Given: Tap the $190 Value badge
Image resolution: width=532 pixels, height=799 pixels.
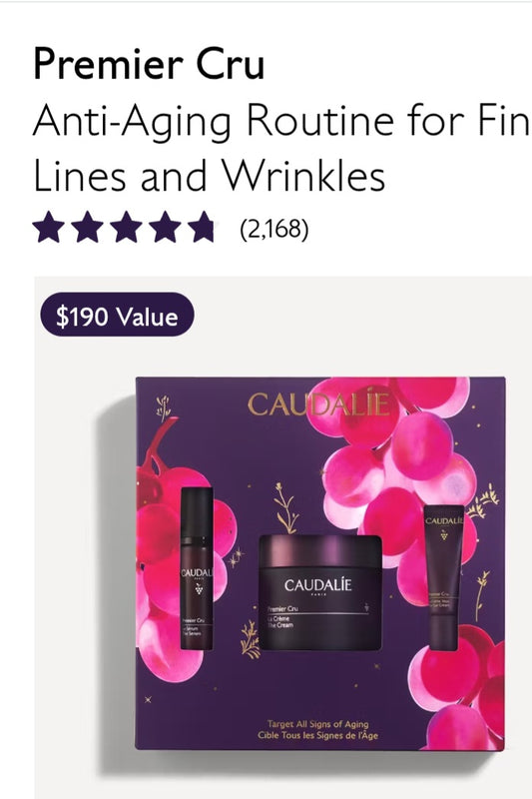Looking at the screenshot, I should [117, 315].
